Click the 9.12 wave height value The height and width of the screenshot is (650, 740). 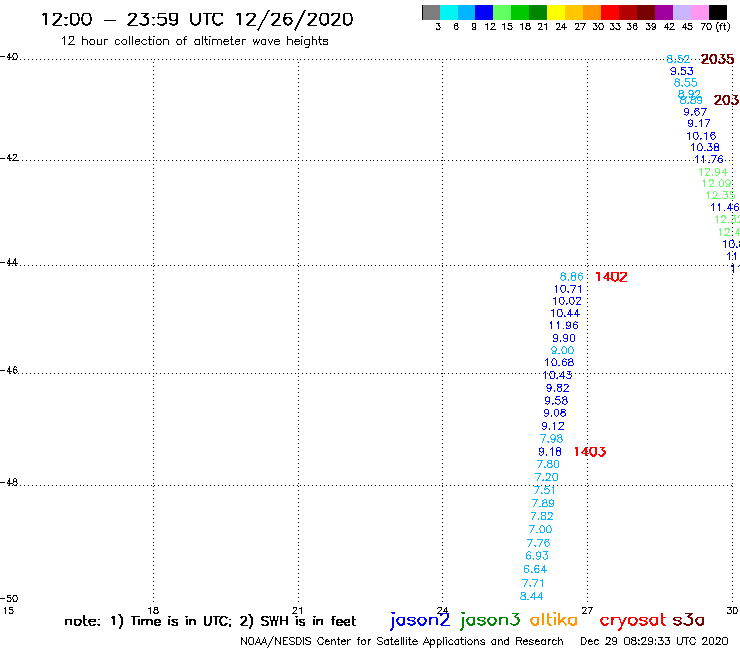coord(553,426)
